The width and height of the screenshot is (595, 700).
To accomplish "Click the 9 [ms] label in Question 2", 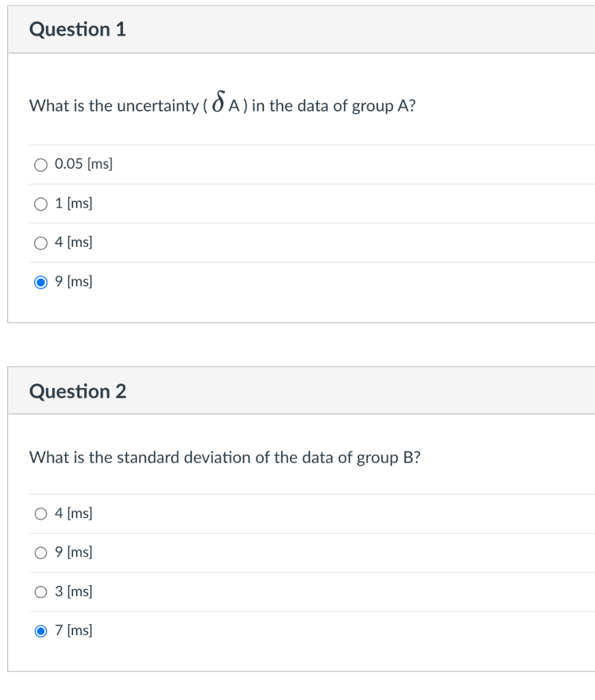I will tap(74, 553).
